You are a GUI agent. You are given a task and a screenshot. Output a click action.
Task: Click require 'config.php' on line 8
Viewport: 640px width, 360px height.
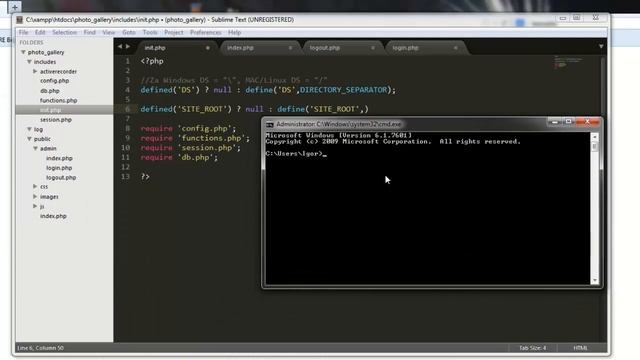click(x=188, y=128)
